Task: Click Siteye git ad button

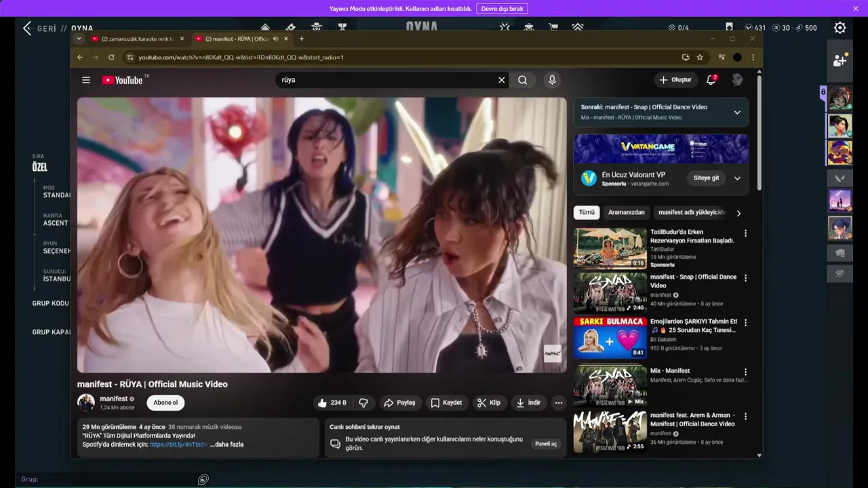Action: [706, 178]
